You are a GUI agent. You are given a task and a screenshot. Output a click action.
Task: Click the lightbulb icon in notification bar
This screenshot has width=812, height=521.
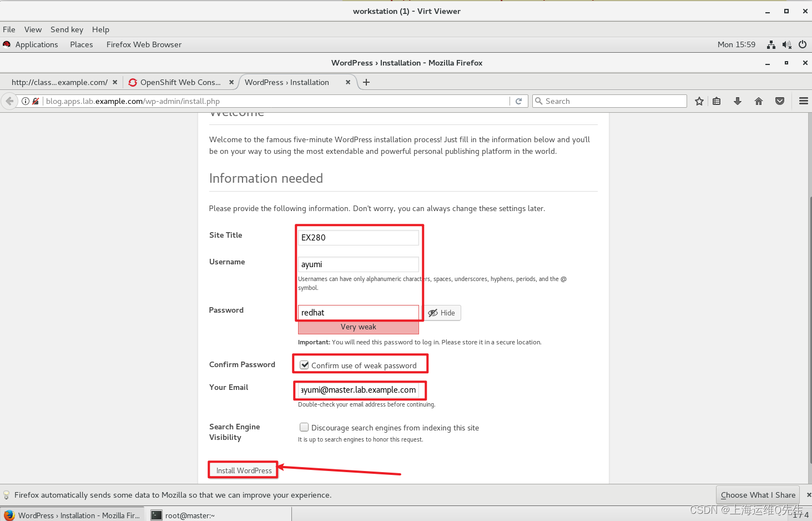point(7,495)
